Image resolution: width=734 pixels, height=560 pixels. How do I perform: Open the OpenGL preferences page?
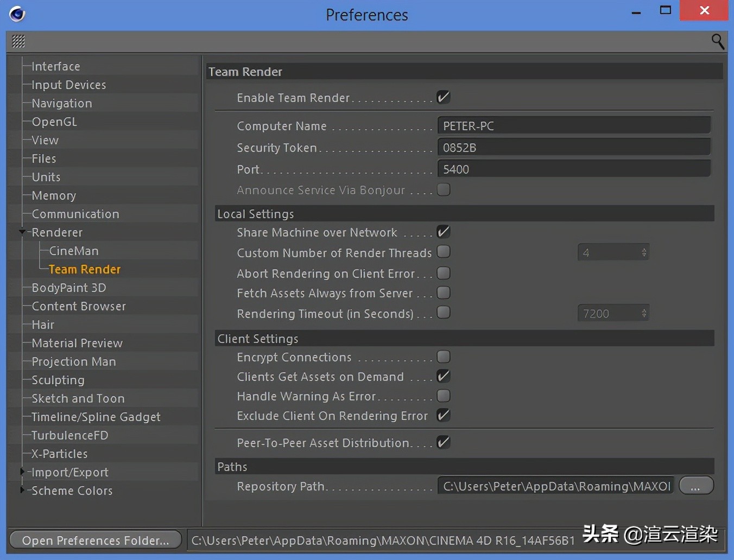(x=54, y=122)
